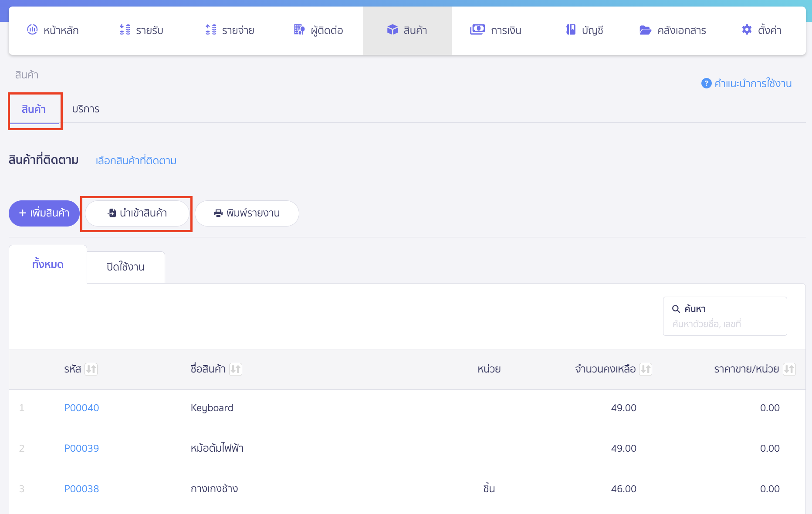This screenshot has width=812, height=514.
Task: Click the รายรับ income icon
Action: 125,30
